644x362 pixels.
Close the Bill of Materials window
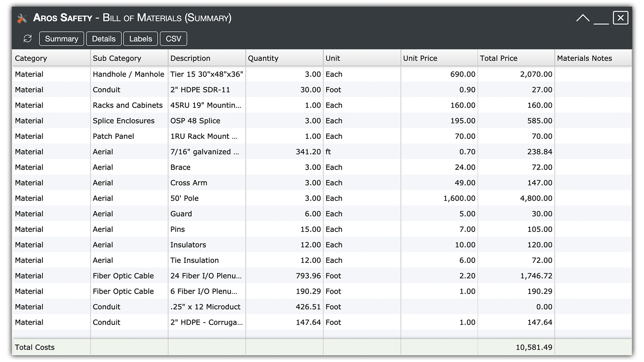pos(621,18)
